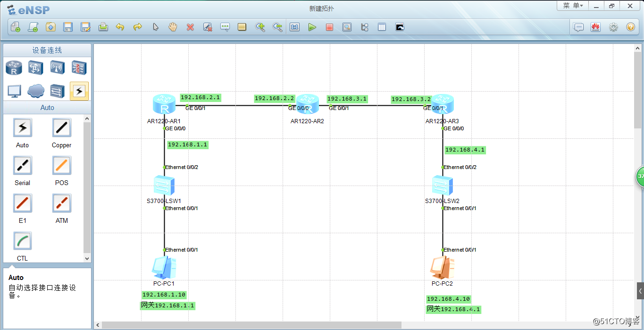Image resolution: width=644 pixels, height=330 pixels.
Task: Click the show all interfaces icon
Action: point(364,27)
